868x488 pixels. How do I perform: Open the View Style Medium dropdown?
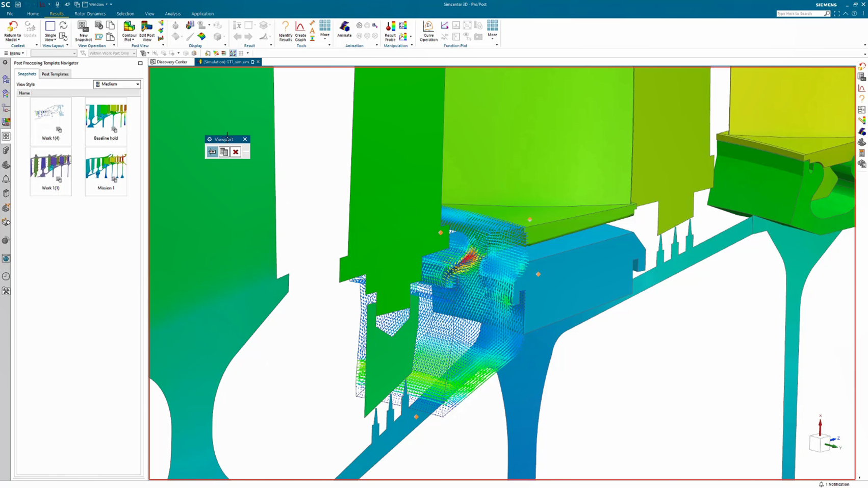(x=117, y=84)
